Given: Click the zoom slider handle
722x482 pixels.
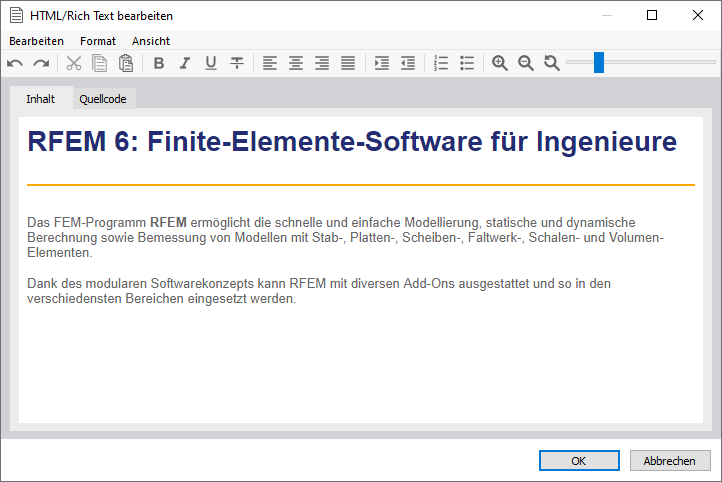Looking at the screenshot, I should click(x=599, y=62).
